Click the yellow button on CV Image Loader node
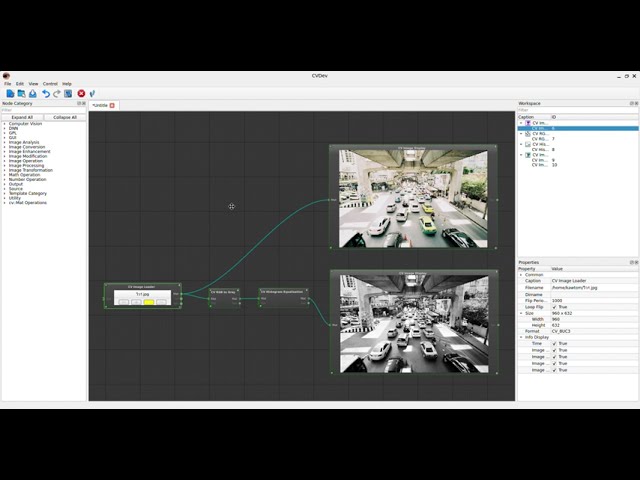Screen dimensions: 640x480 (x=149, y=302)
